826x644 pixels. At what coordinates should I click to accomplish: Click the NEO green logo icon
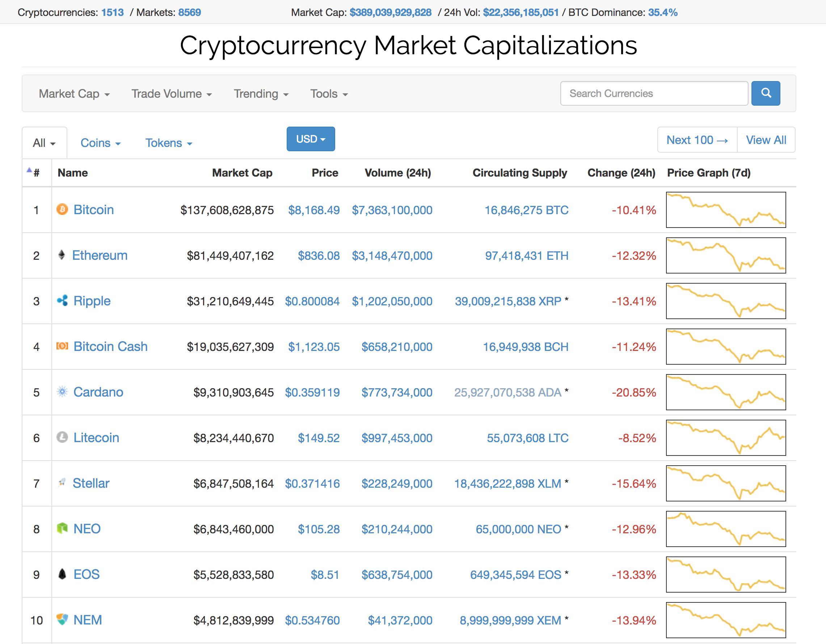[62, 528]
